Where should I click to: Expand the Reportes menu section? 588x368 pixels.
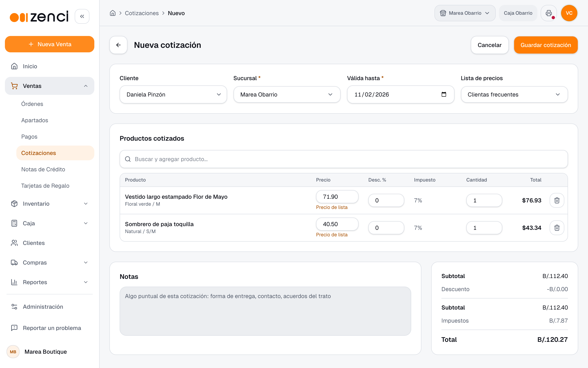click(x=50, y=282)
